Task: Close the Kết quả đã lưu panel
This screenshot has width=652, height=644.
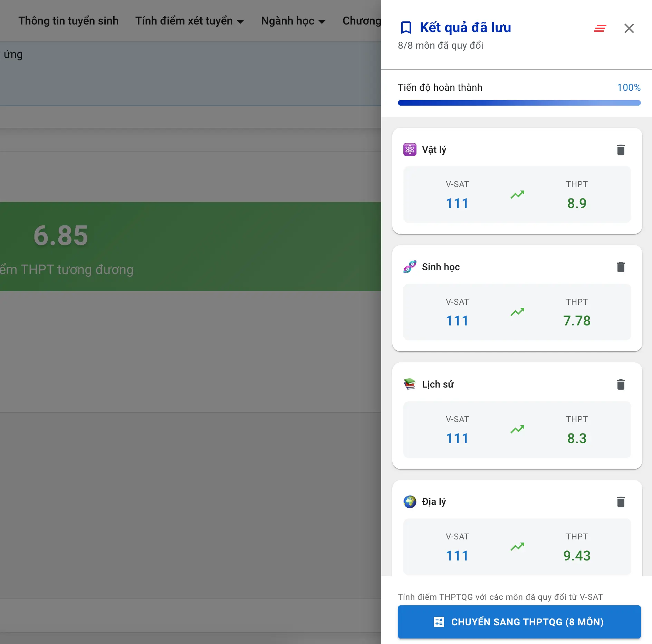Action: pyautogui.click(x=629, y=28)
